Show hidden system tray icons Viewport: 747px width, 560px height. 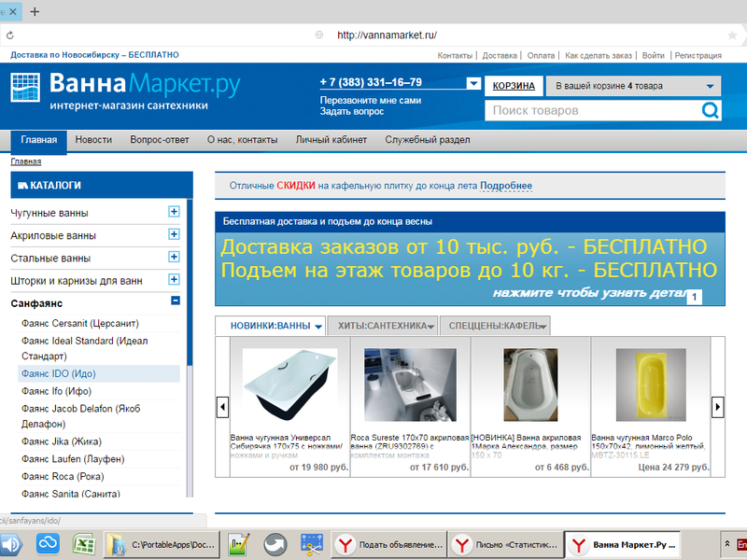coord(727,543)
